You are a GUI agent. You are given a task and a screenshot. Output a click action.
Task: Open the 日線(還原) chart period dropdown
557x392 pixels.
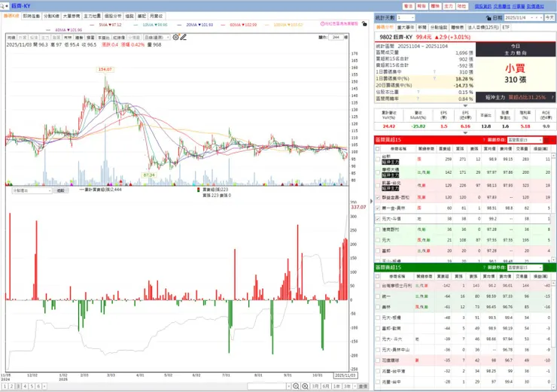pyautogui.click(x=157, y=38)
